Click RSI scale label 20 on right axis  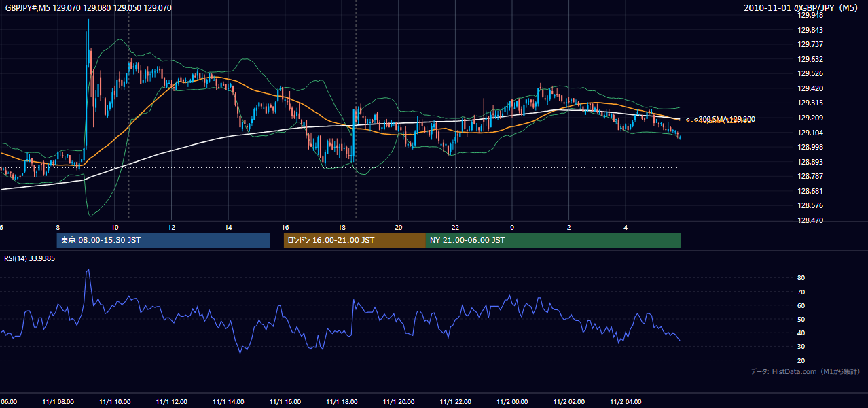pos(801,360)
